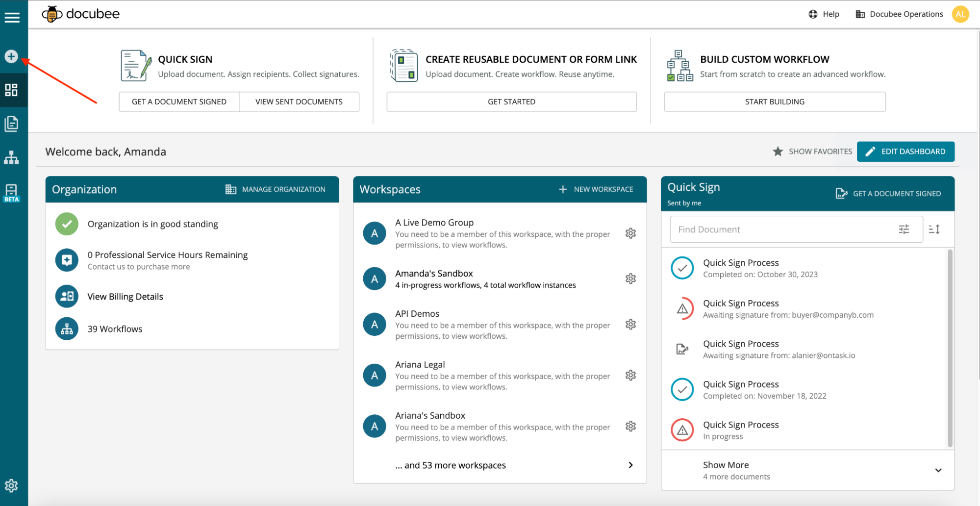Open the hamburger navigation menu
The image size is (980, 506).
(x=12, y=17)
